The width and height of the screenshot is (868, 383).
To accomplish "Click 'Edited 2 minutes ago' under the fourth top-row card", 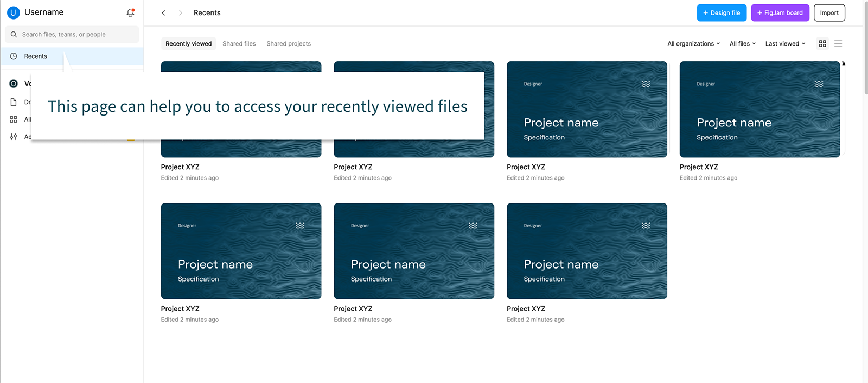I will point(709,178).
